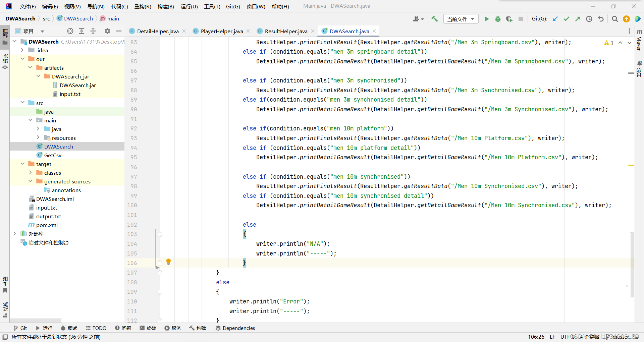The image size is (644, 342).
Task: Show the warnings indicator with 3 problems
Action: 608,43
